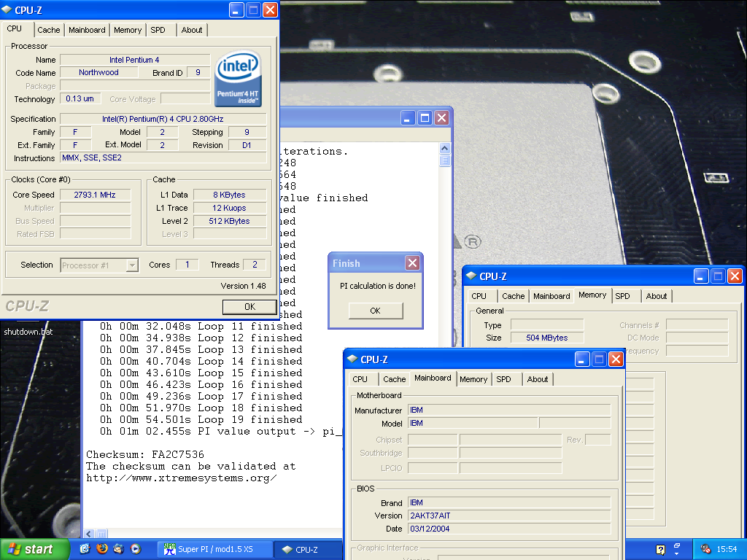Open About tab in top-left CPU-Z

192,30
